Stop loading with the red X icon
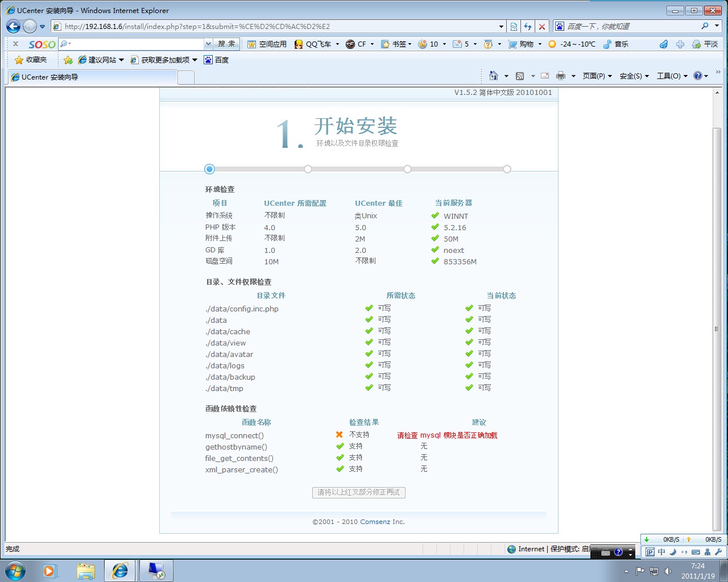 [x=542, y=26]
